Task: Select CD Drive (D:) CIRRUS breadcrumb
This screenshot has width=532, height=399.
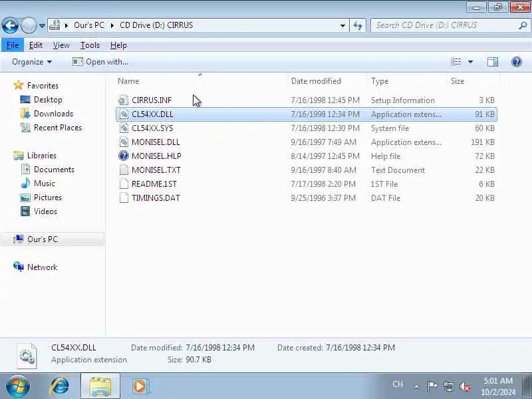Action: pos(156,25)
